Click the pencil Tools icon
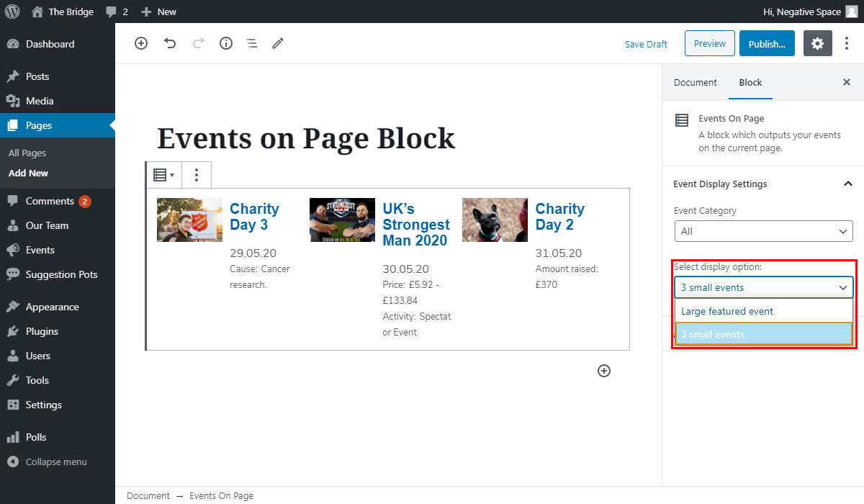This screenshot has width=864, height=504. click(x=278, y=43)
